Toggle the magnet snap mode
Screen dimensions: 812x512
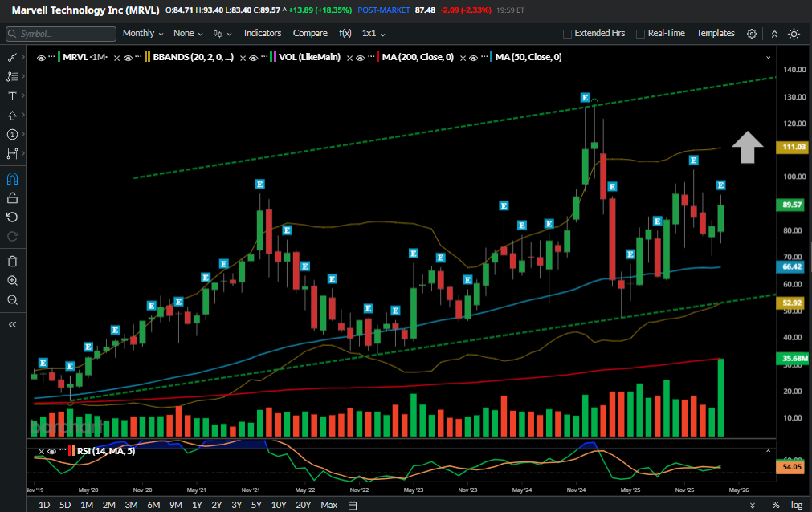12,179
